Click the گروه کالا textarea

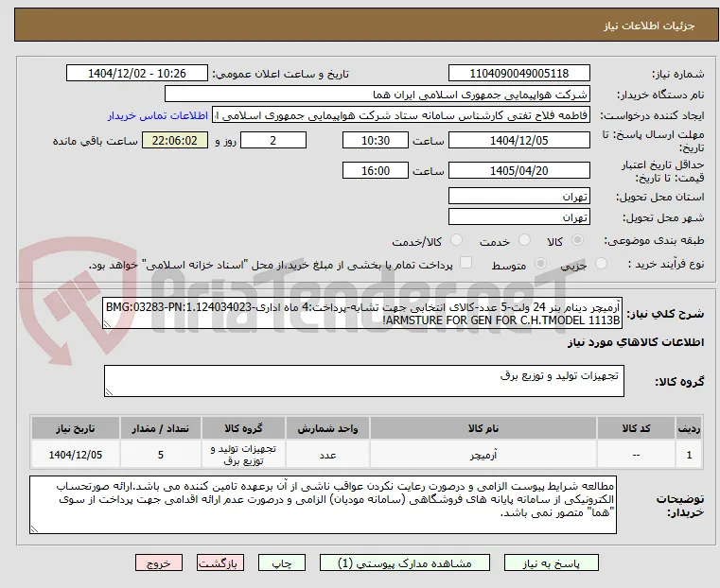point(364,381)
